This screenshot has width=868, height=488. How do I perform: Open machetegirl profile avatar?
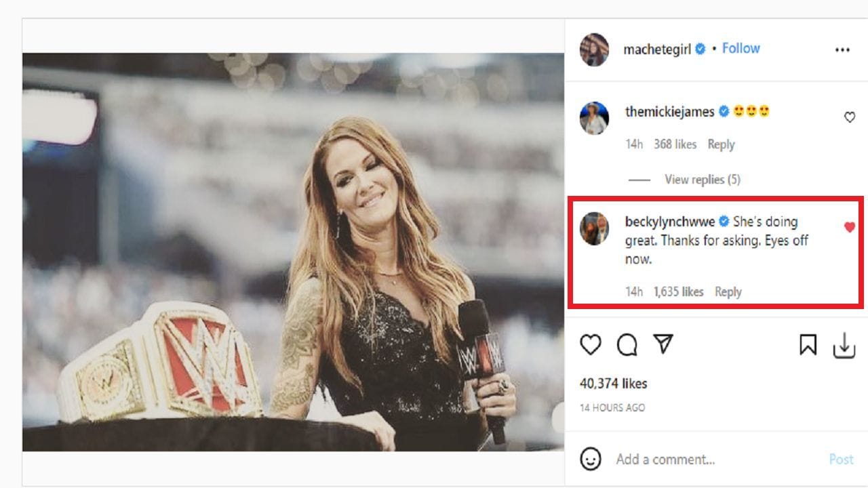coord(594,49)
